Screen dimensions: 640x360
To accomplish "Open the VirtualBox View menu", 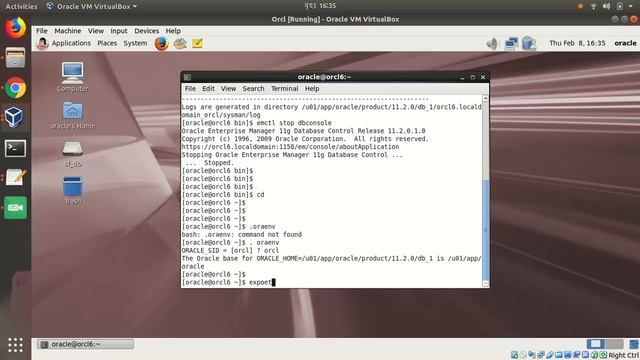I will point(96,31).
